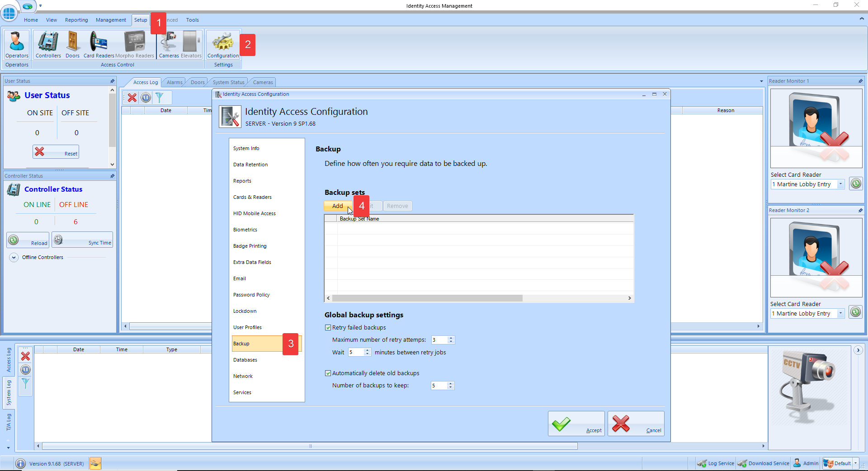Open the System Log side tab
Viewport: 868px width, 471px height.
pyautogui.click(x=9, y=392)
